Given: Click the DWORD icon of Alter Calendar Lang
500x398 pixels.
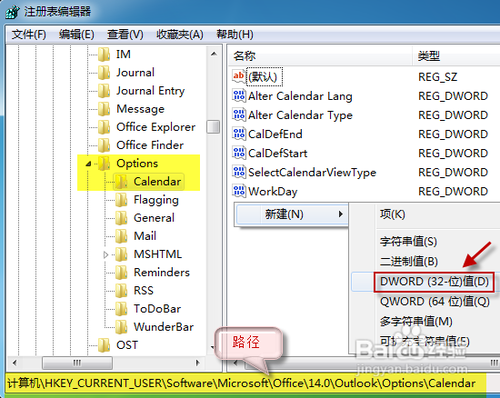Looking at the screenshot, I should [239, 96].
